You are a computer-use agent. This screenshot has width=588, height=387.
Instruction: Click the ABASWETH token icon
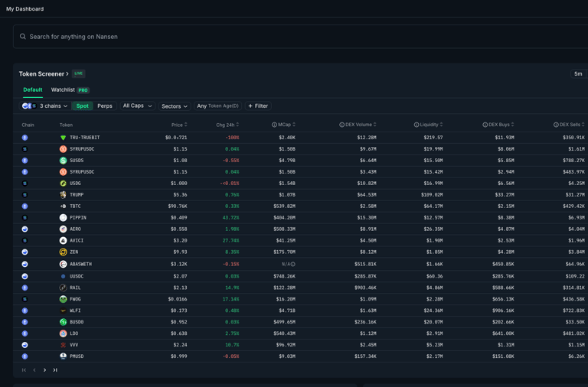tap(63, 264)
